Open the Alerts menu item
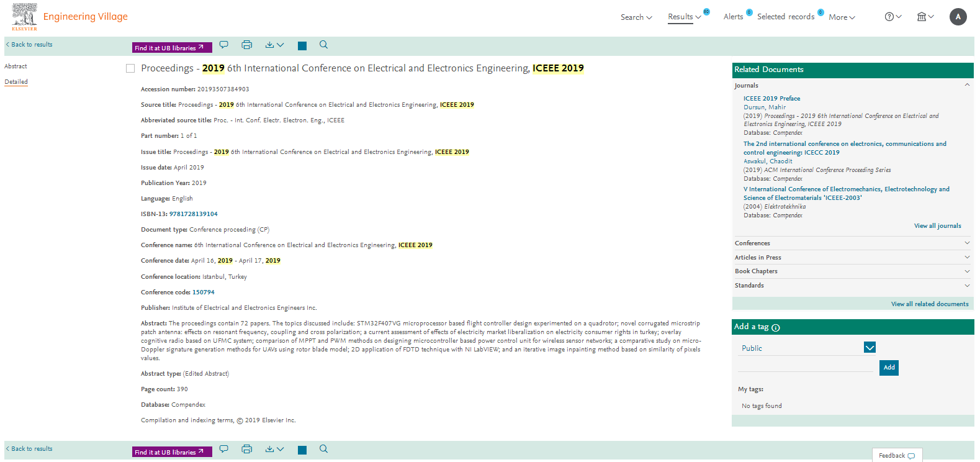Screen dimensions: 980x462 pyautogui.click(x=733, y=17)
